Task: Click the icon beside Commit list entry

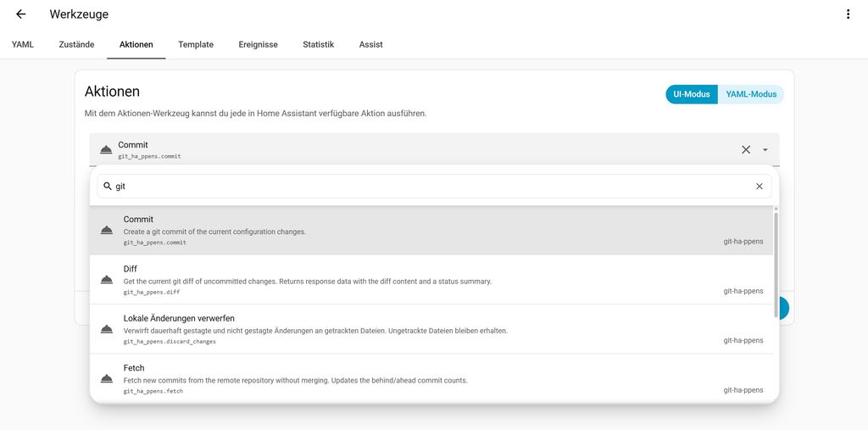Action: tap(106, 230)
